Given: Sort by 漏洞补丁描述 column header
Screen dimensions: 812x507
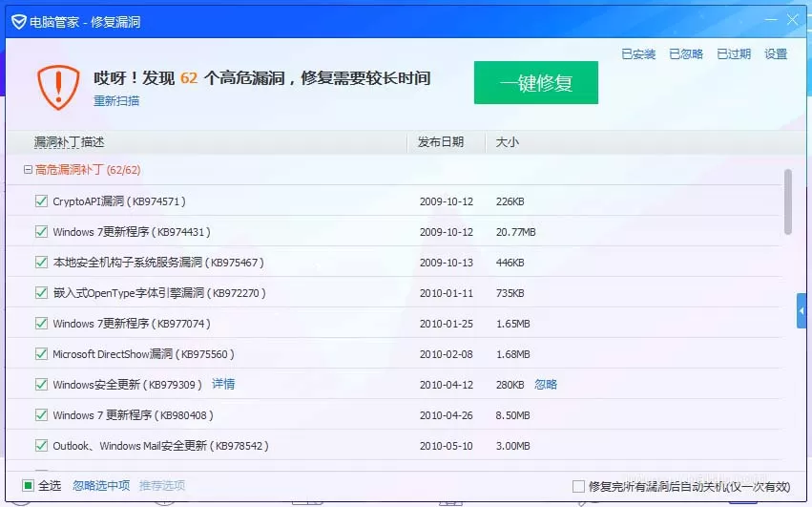Looking at the screenshot, I should (70, 142).
